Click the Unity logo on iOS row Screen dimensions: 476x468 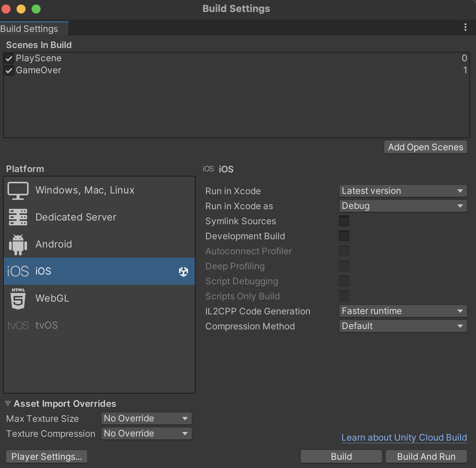(183, 272)
